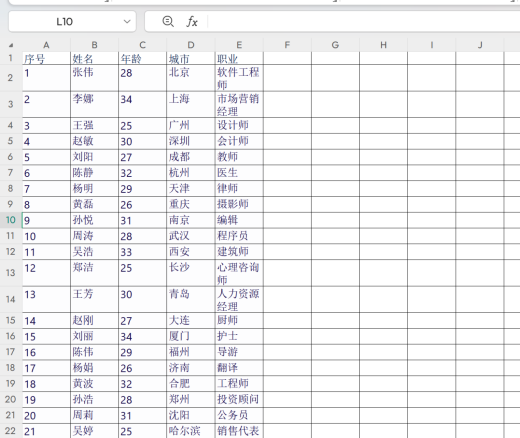The width and height of the screenshot is (520, 438).
Task: Select column A header
Action: [x=46, y=45]
